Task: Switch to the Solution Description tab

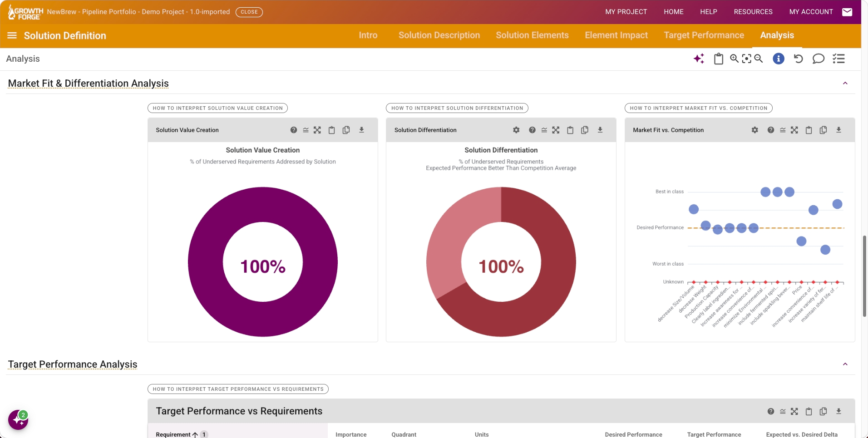Action: pos(439,35)
